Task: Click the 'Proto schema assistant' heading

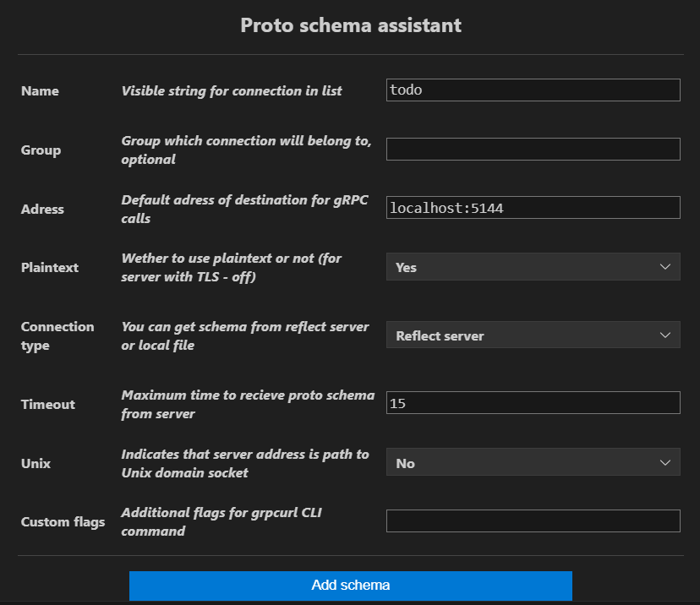Action: point(350,25)
